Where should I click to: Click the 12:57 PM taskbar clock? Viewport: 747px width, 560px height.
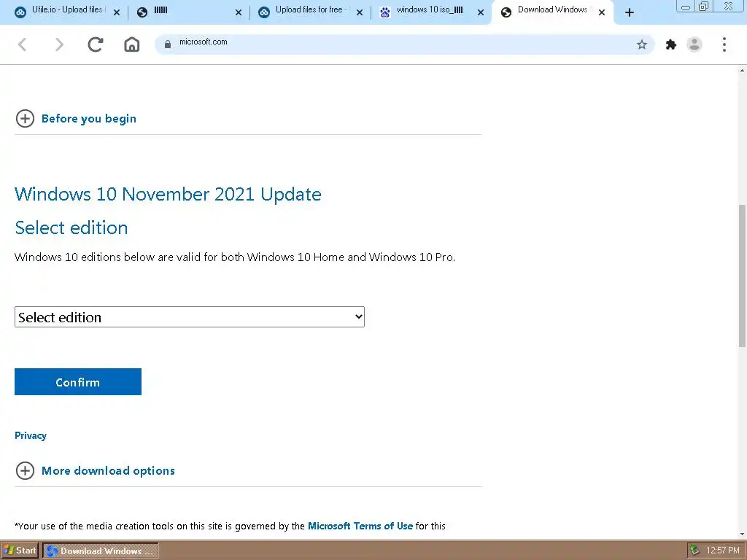[722, 551]
